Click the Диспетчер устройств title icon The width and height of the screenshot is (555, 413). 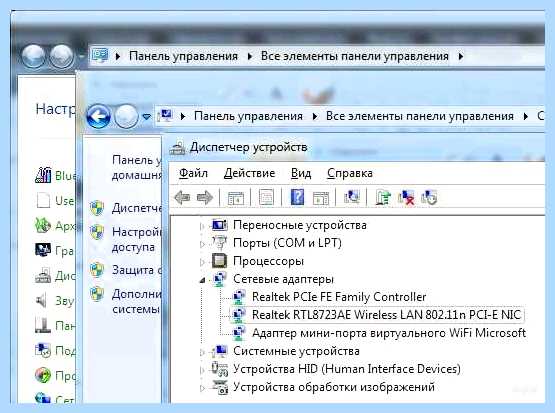point(177,148)
